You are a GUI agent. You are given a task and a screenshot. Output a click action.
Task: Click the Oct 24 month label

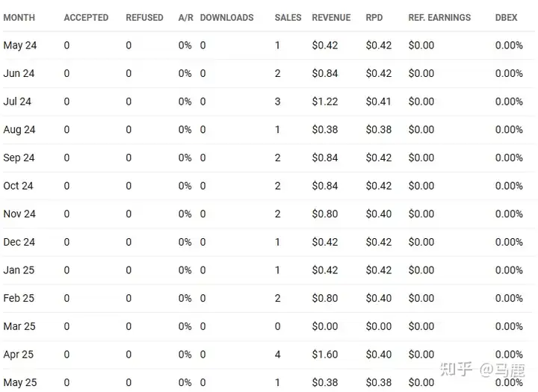18,186
